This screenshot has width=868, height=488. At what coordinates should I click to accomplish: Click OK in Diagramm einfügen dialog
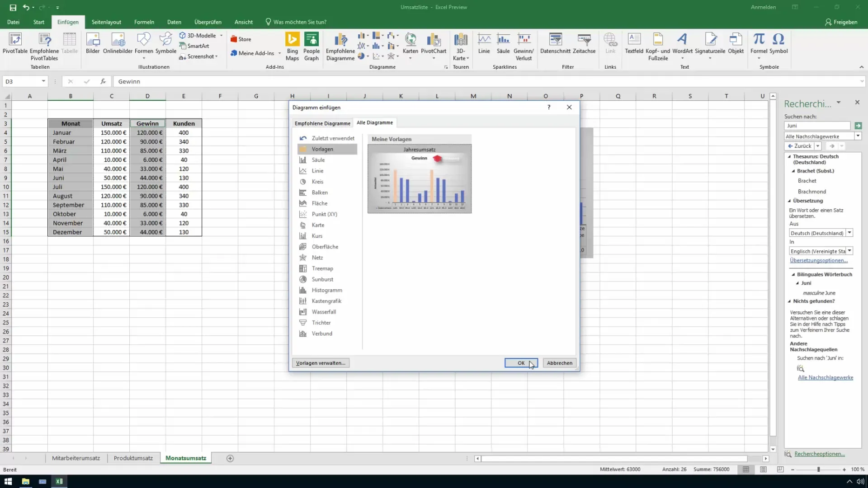[521, 363]
